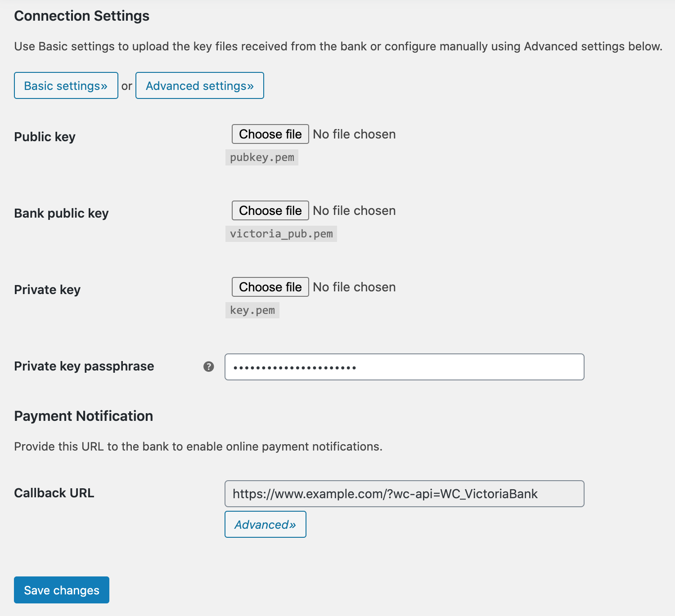
Task: Expand Basic settings section
Action: pos(66,85)
